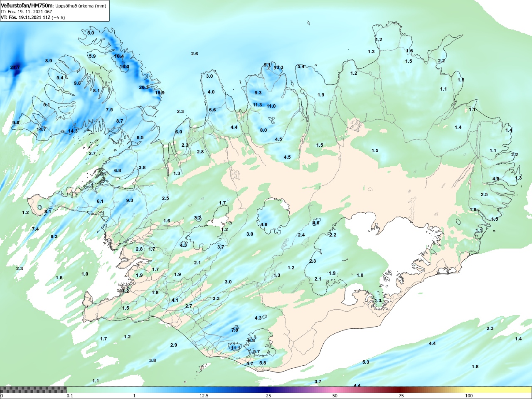Select the 6.6 precipitation label
This screenshot has height=399, width=532.
(212, 110)
